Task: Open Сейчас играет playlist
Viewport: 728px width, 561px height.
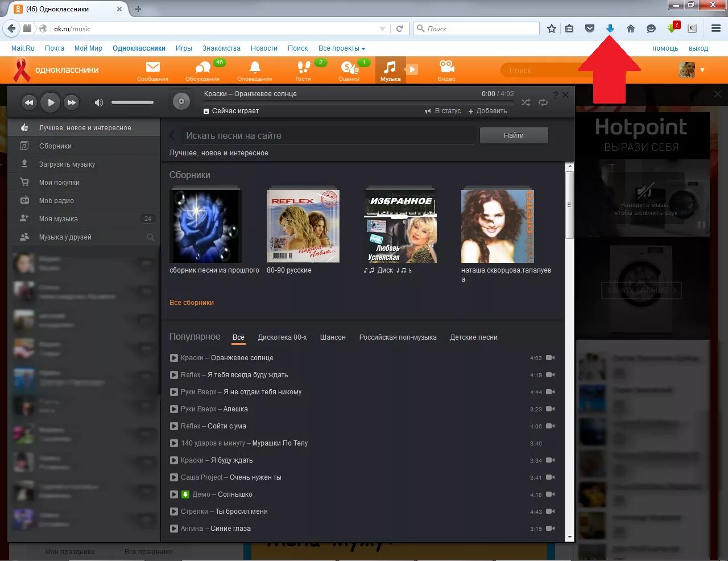Action: click(x=231, y=111)
